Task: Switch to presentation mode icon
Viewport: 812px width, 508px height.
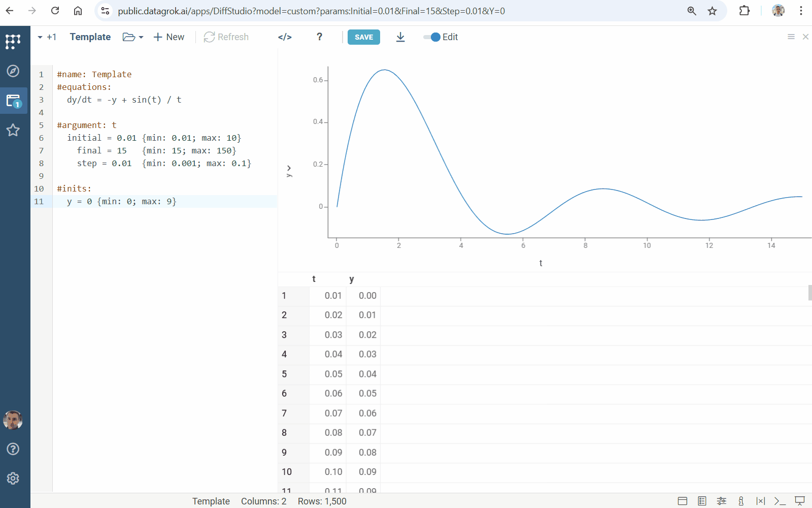Action: point(800,501)
